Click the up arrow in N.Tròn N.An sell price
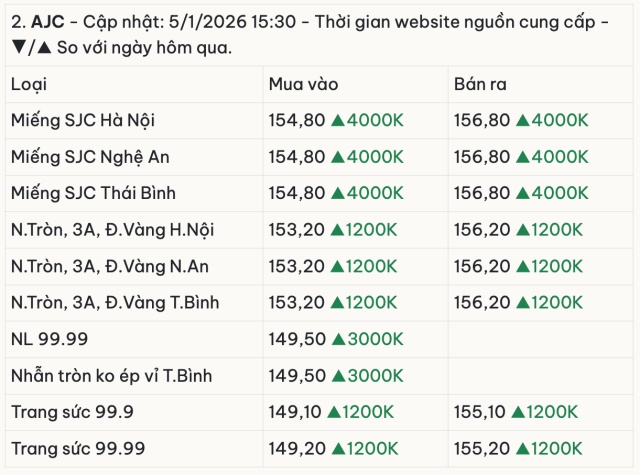This screenshot has width=640, height=475. coord(523,266)
